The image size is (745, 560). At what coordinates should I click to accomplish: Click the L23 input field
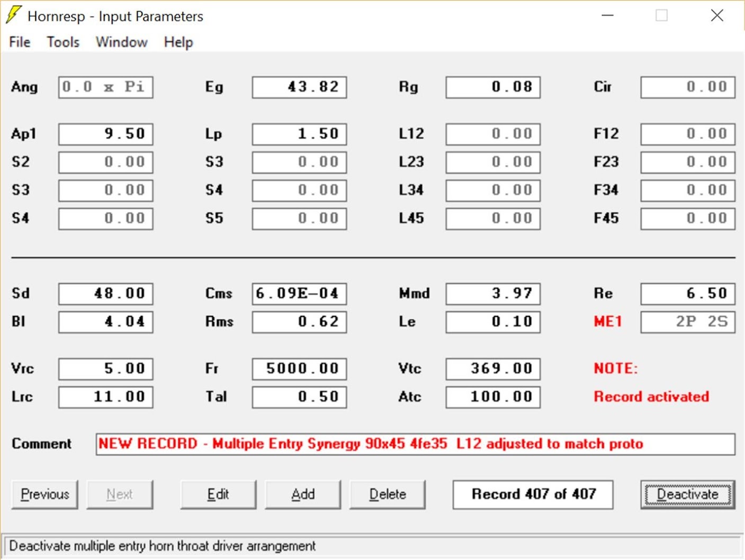(x=493, y=162)
